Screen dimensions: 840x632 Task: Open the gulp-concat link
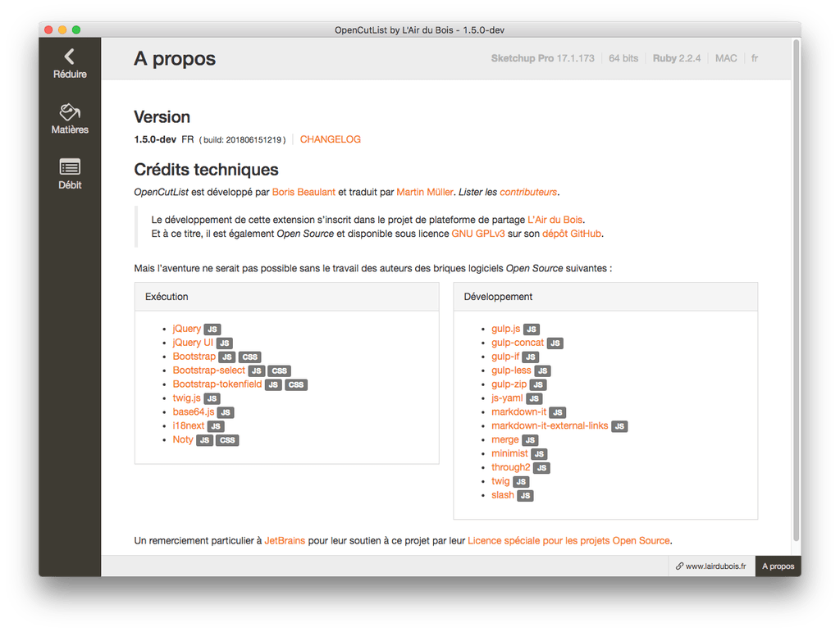518,343
